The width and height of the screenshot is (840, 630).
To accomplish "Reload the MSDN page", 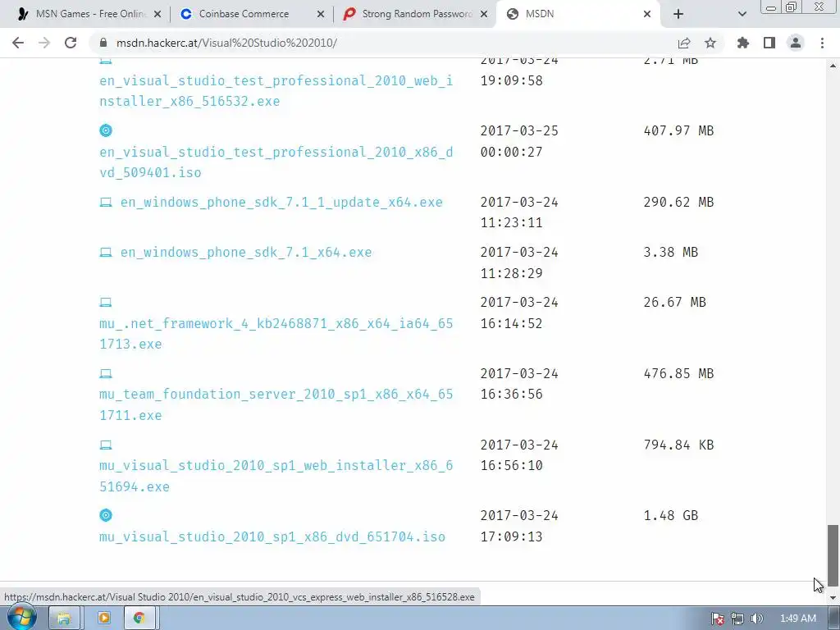I will coord(71,43).
